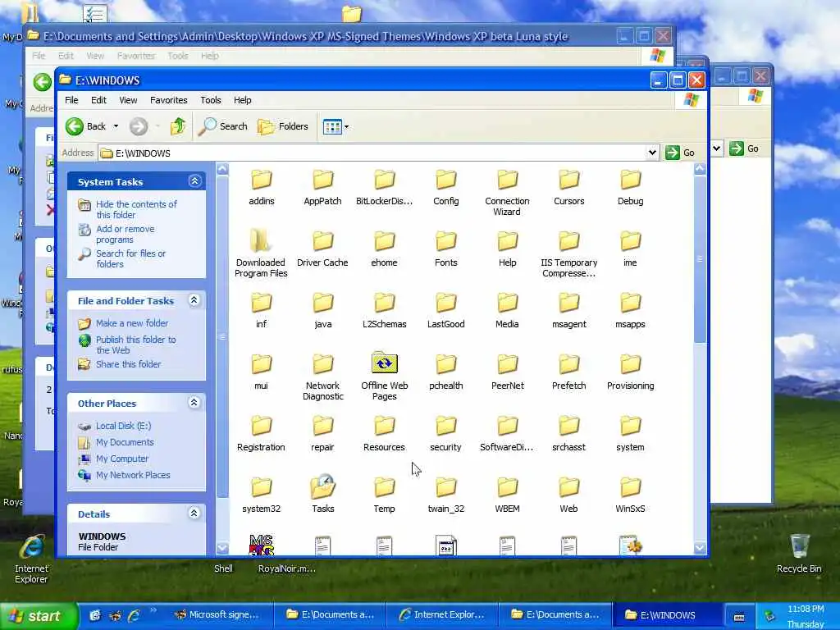Select the Driver Cache folder
Screen dimensions: 840x630
point(323,242)
